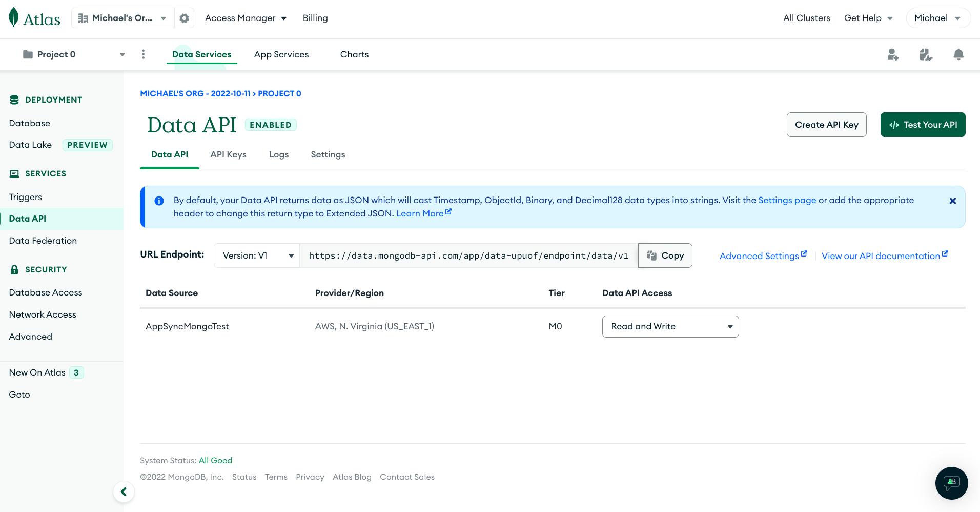Open notifications bell icon
Image resolution: width=980 pixels, height=512 pixels.
(x=958, y=54)
